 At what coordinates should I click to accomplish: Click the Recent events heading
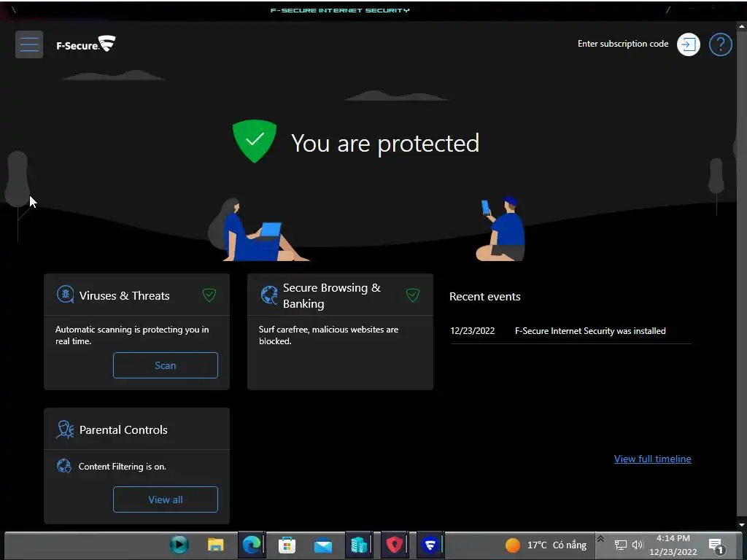[485, 297]
